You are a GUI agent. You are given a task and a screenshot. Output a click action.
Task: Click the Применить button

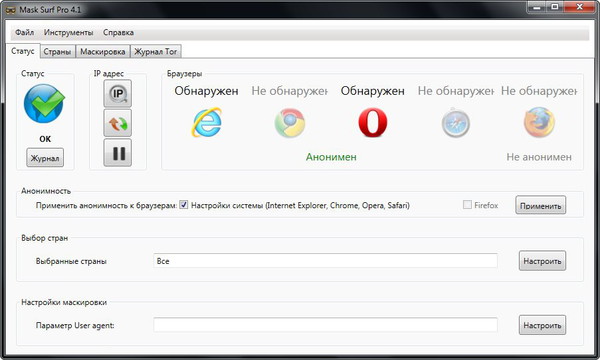[x=540, y=205]
